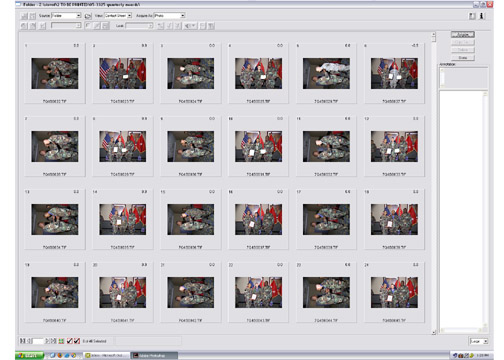Screen dimensions: 504x360
Task: Click the Acquire button
Action: (x=463, y=35)
